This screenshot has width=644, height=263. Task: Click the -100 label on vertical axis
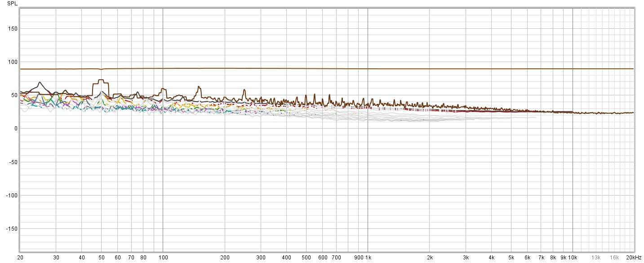[12, 195]
